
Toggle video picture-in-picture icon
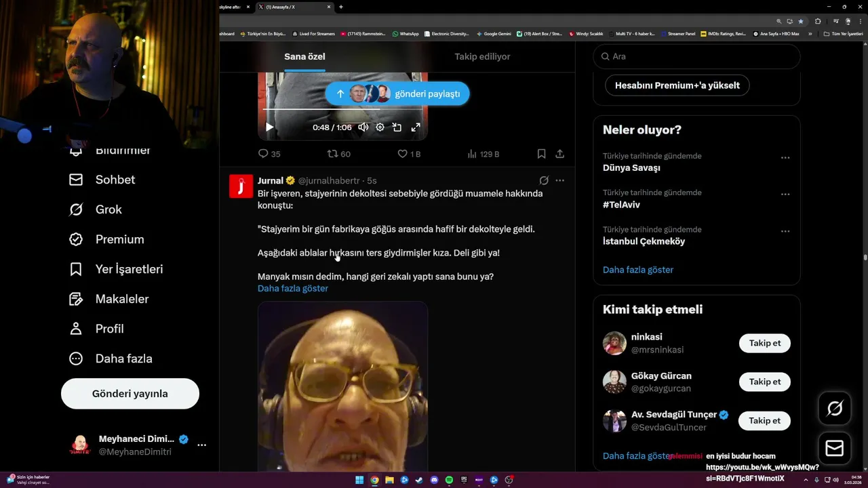tap(397, 127)
